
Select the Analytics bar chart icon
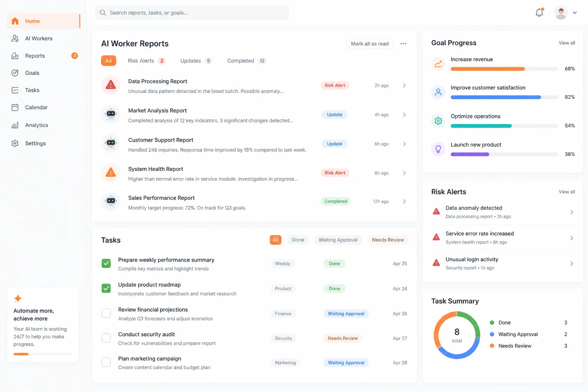click(x=15, y=125)
